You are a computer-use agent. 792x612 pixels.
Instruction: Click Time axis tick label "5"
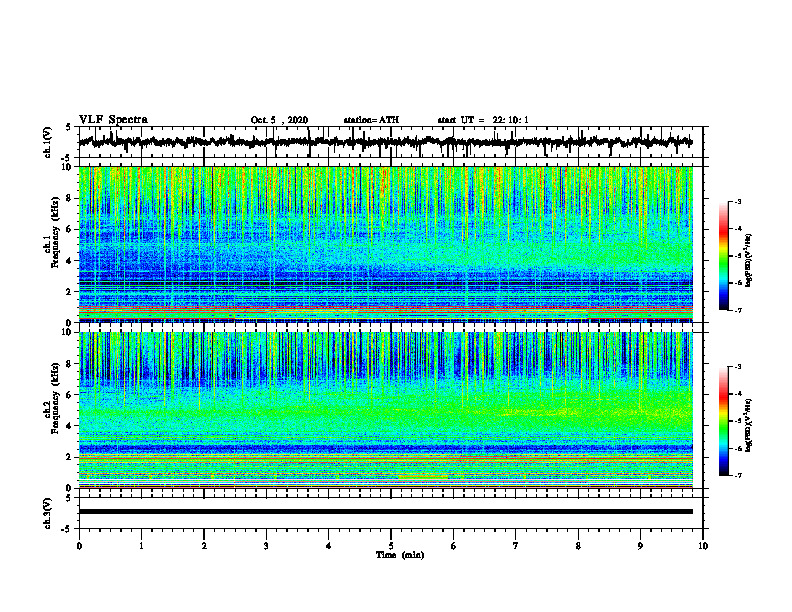[391, 546]
